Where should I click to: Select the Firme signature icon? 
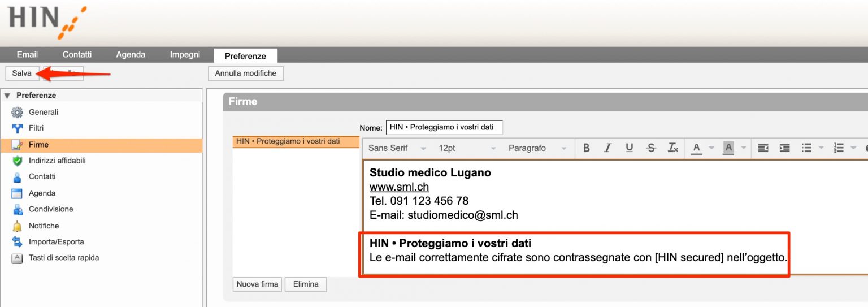tap(18, 145)
